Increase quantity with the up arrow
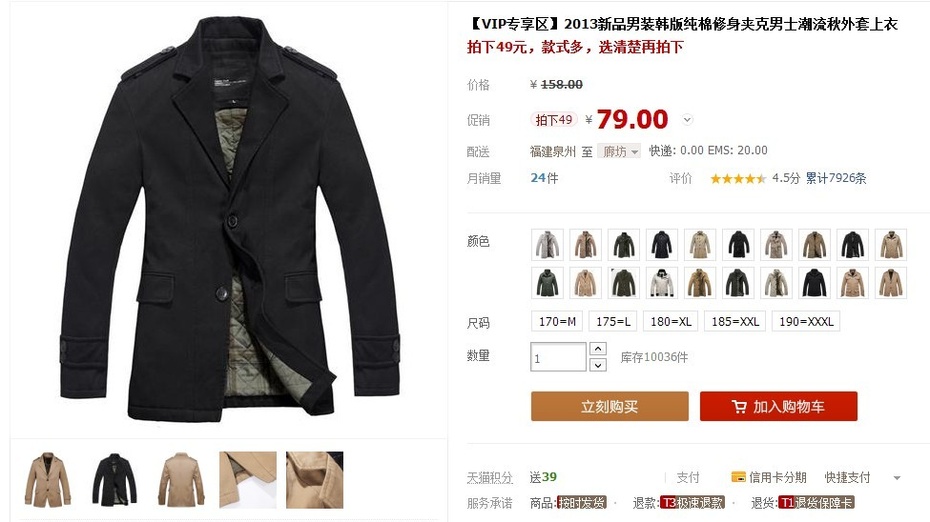930x522 pixels. [x=598, y=349]
